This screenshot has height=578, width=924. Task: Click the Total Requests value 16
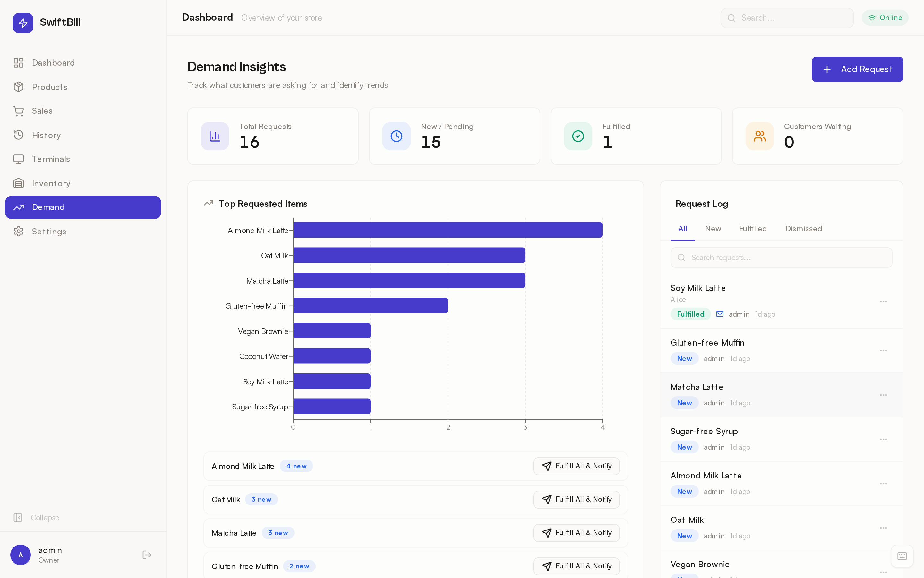point(249,142)
